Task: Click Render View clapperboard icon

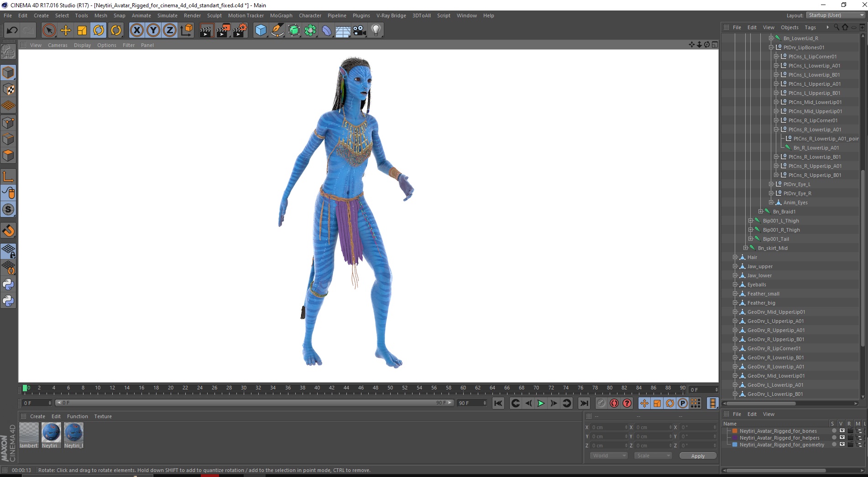Action: pyautogui.click(x=206, y=31)
